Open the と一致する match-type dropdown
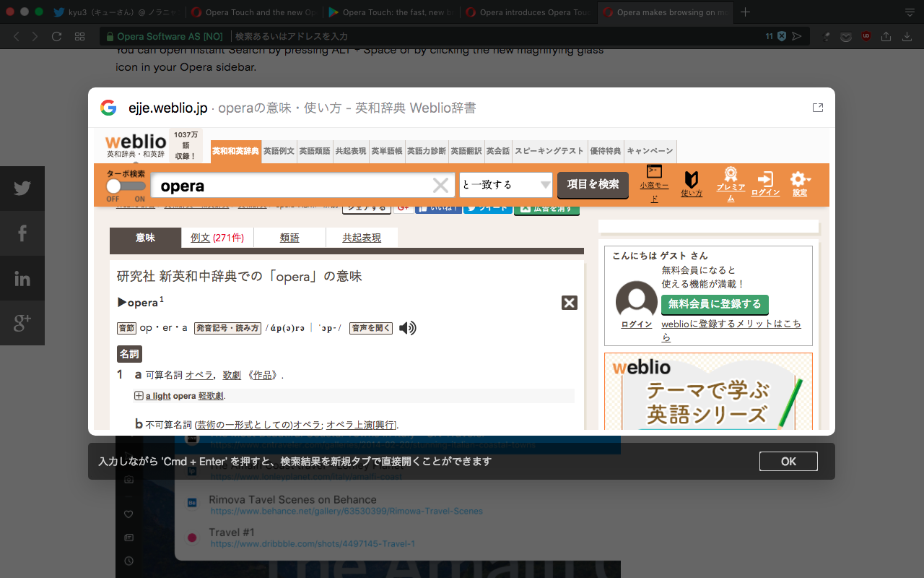The height and width of the screenshot is (578, 924). [x=506, y=185]
